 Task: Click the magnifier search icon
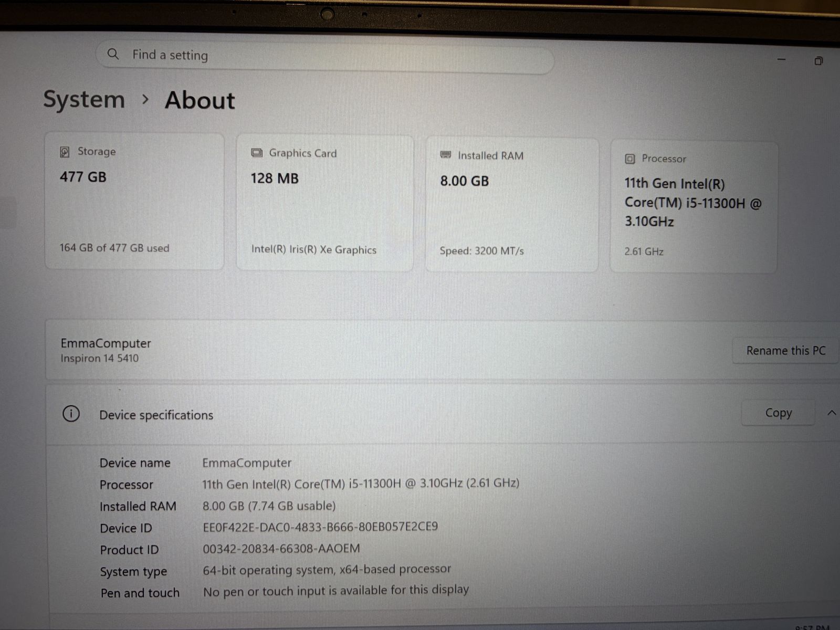pyautogui.click(x=113, y=54)
